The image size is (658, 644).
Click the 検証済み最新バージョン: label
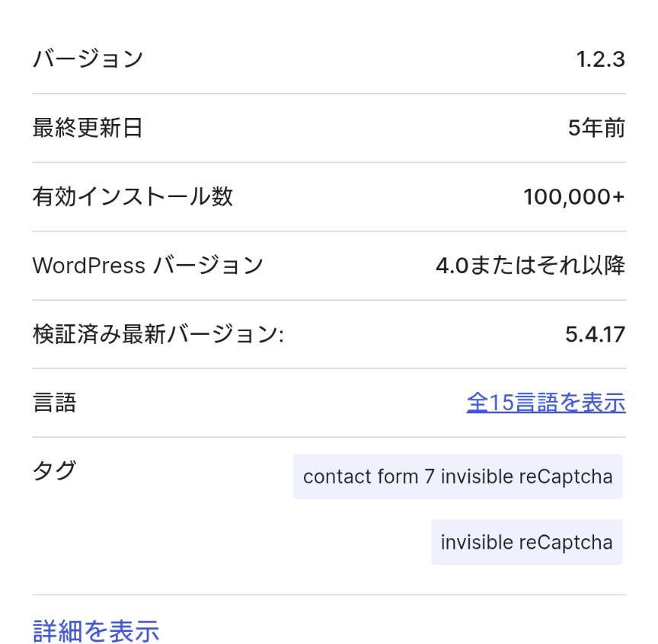coord(158,334)
